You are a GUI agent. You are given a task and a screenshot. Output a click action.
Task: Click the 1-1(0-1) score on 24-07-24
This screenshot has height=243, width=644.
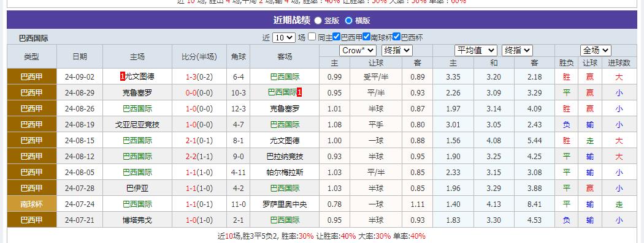tap(199, 204)
